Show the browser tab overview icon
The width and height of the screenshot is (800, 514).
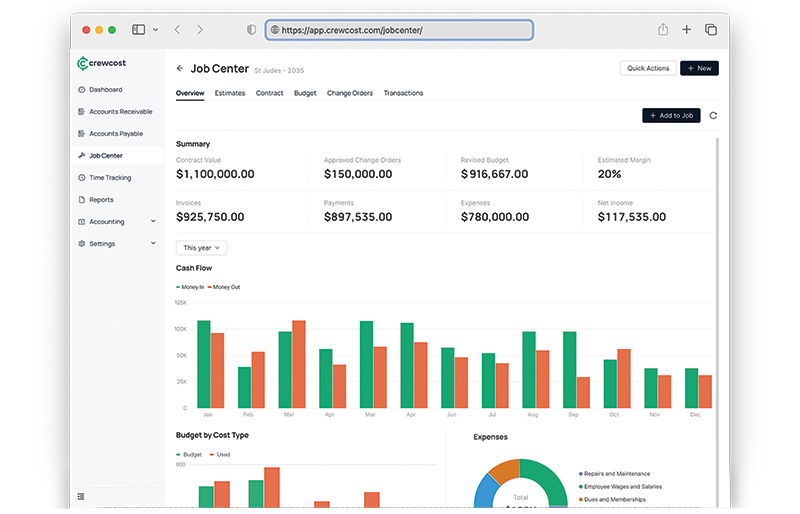711,30
